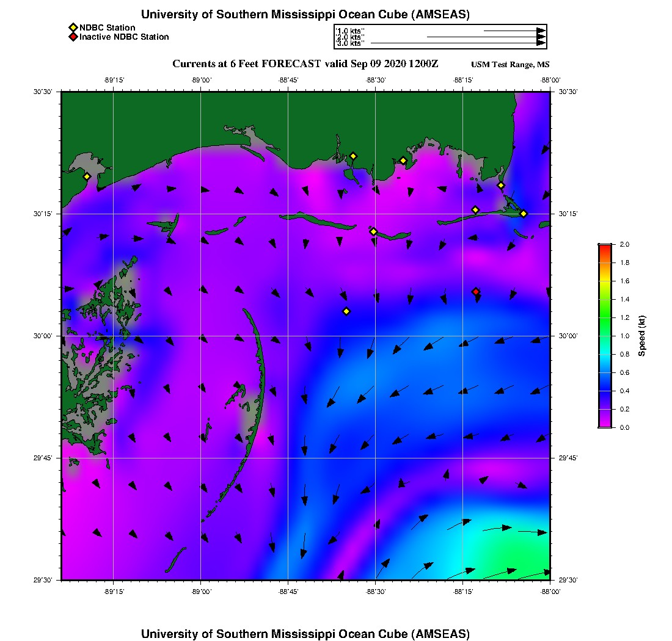Click the 3.0 kts scale arrow

point(458,43)
